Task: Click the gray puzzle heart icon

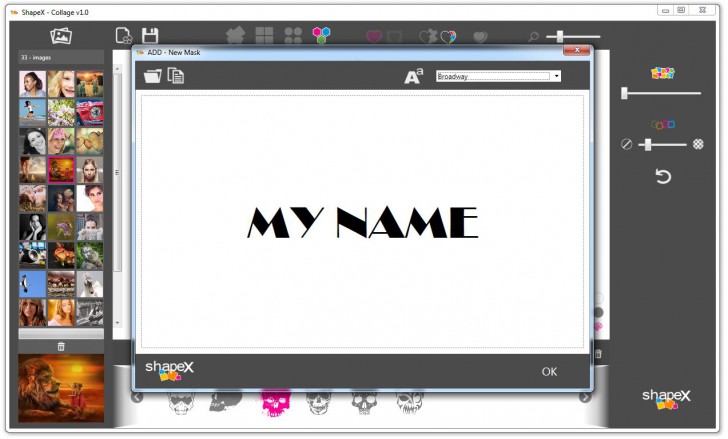Action: pos(428,36)
